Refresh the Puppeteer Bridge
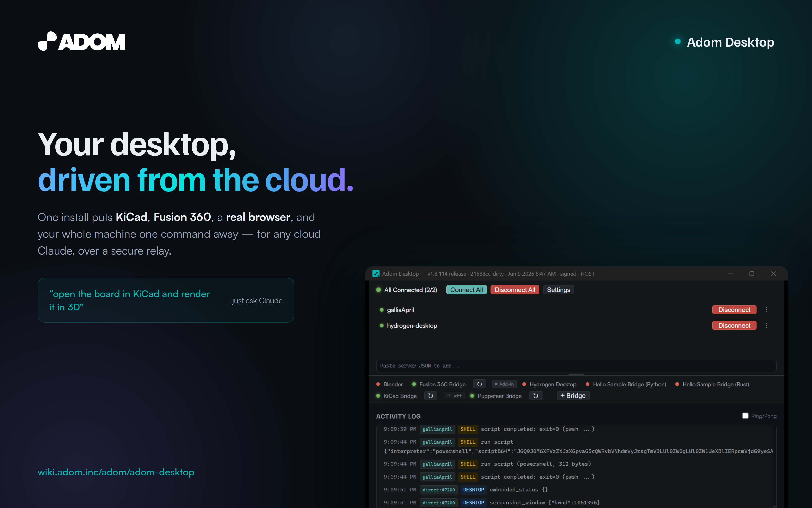The height and width of the screenshot is (508, 812). 535,396
